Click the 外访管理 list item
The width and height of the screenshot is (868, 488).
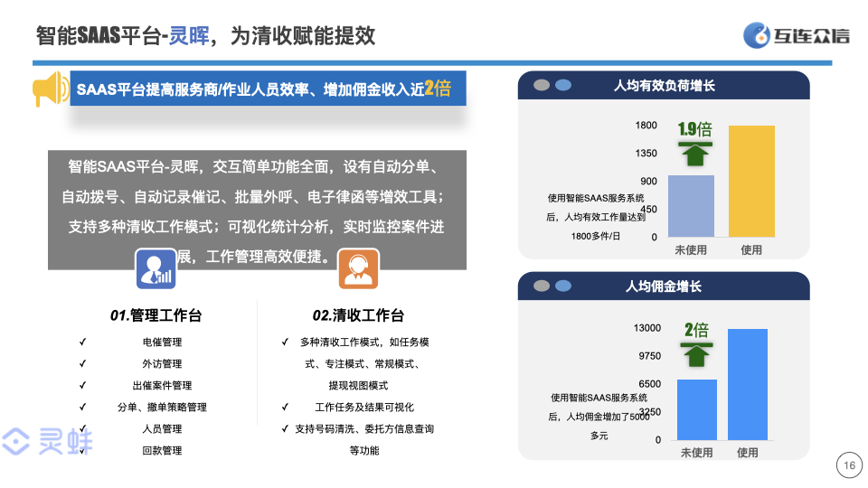click(x=162, y=363)
